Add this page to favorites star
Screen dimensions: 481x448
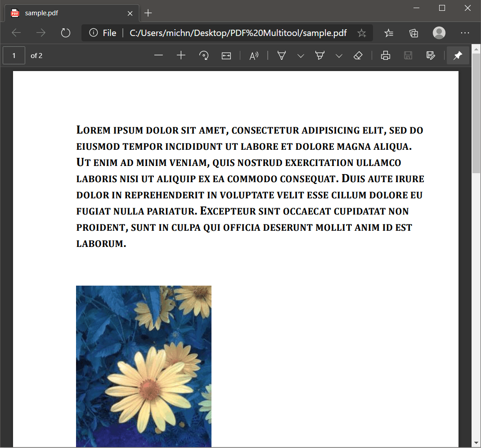pos(362,33)
